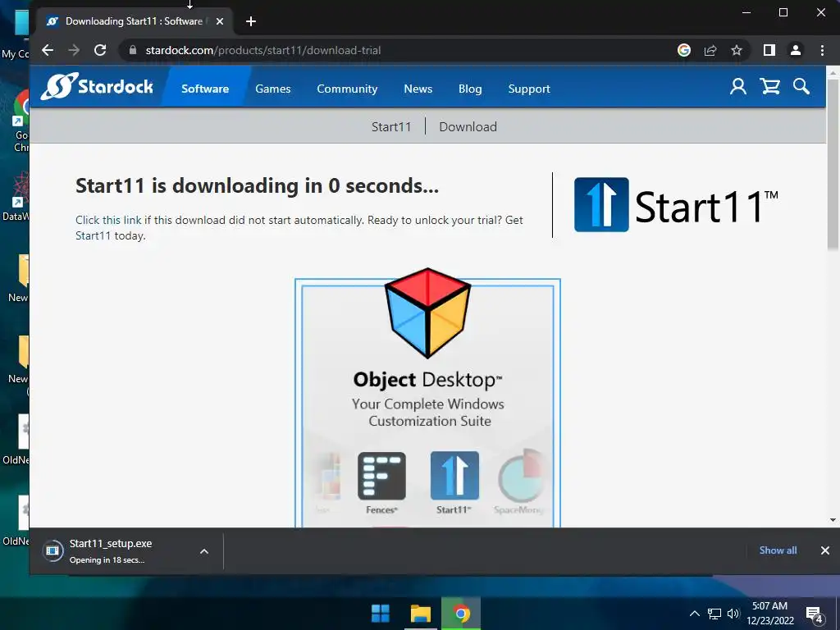Click the browser forward arrow
Viewport: 840px width, 630px height.
(x=74, y=50)
